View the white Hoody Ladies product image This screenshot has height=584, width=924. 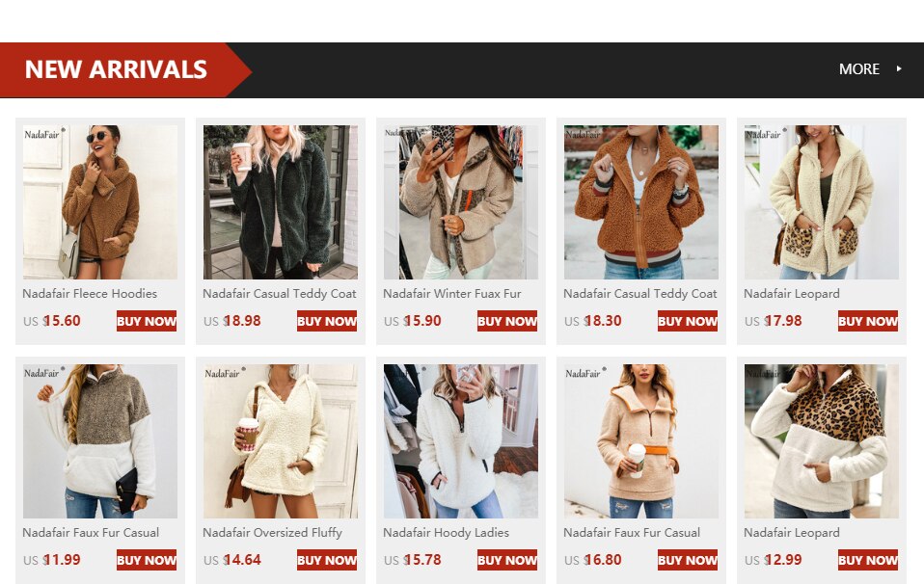pos(461,441)
